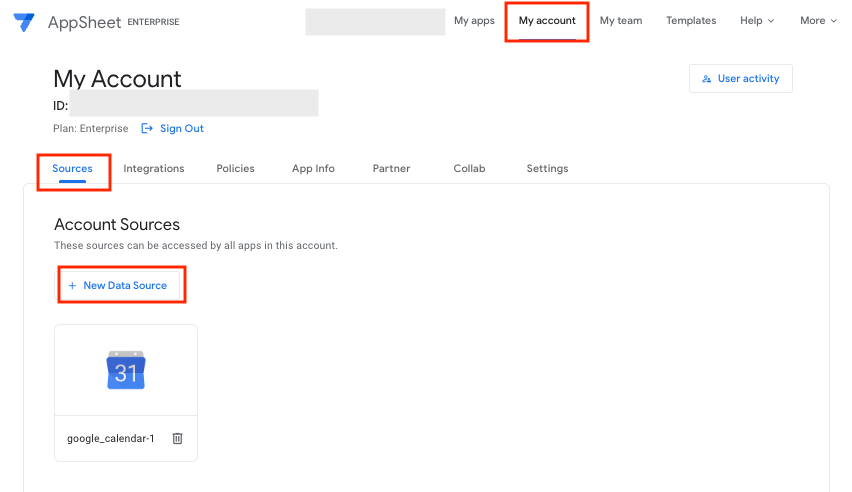Click the AppSheet wordmark text
The width and height of the screenshot is (852, 492).
coord(84,22)
